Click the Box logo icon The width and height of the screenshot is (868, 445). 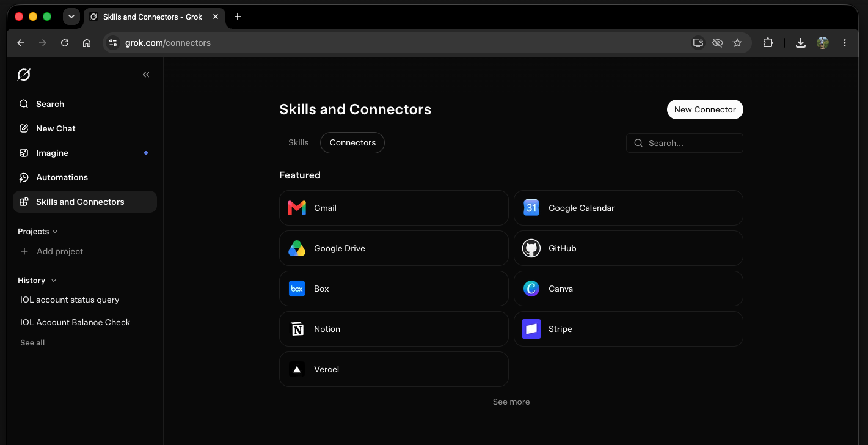pyautogui.click(x=297, y=289)
